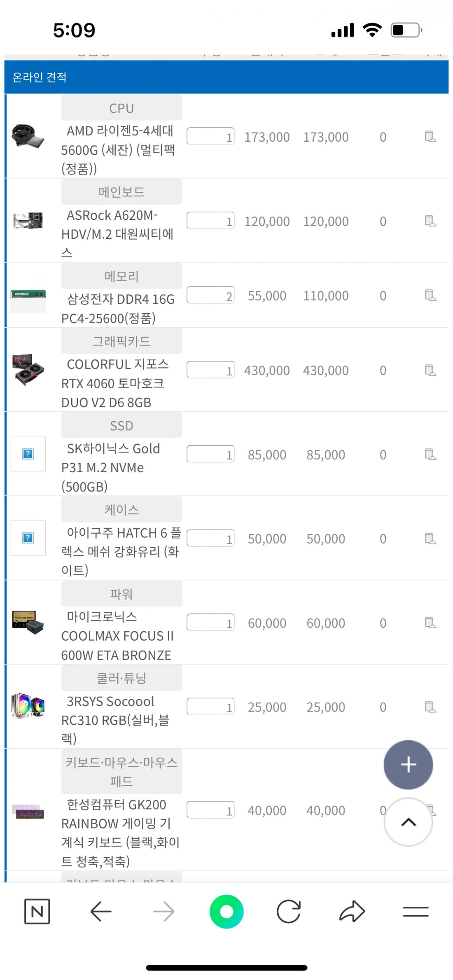Image resolution: width=453 pixels, height=980 pixels.
Task: Tap the green Naver search circle
Action: [226, 912]
